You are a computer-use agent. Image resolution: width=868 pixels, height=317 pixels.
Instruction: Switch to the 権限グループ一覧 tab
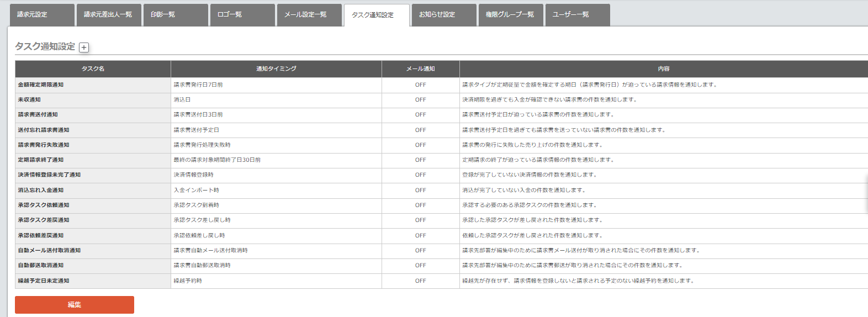pos(510,14)
